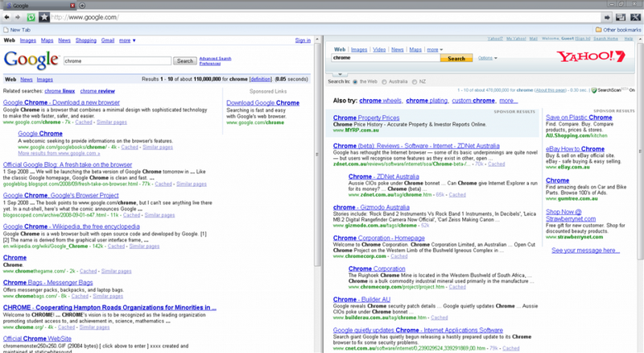Open 'Chrome - Builder AU' Yahoo result
This screenshot has width=644, height=353.
(x=361, y=299)
